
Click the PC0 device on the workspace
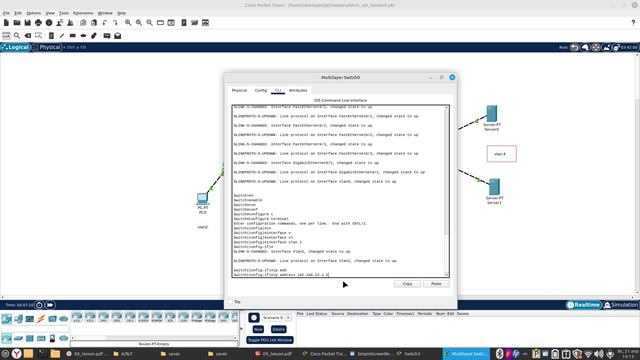(x=202, y=199)
